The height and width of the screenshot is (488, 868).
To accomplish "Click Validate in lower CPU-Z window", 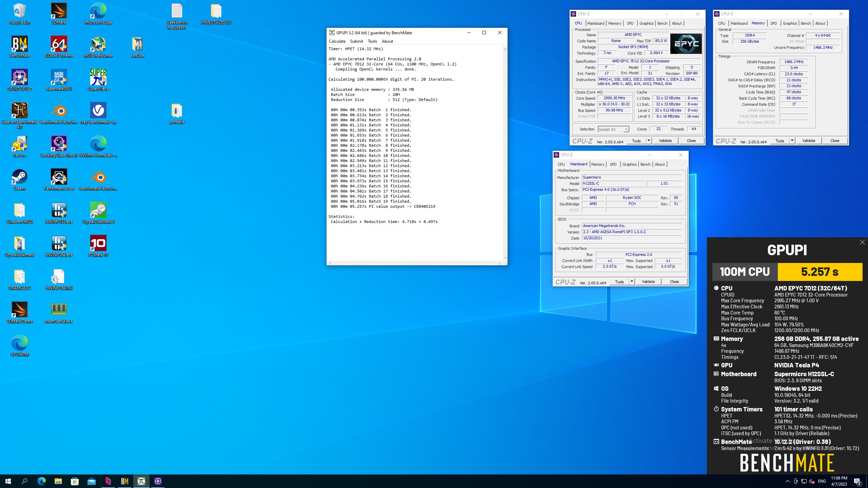I will pyautogui.click(x=648, y=282).
